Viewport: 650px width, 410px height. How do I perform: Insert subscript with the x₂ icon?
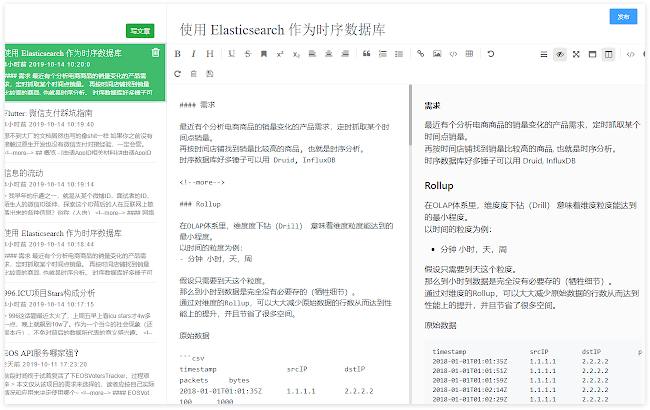pos(296,54)
